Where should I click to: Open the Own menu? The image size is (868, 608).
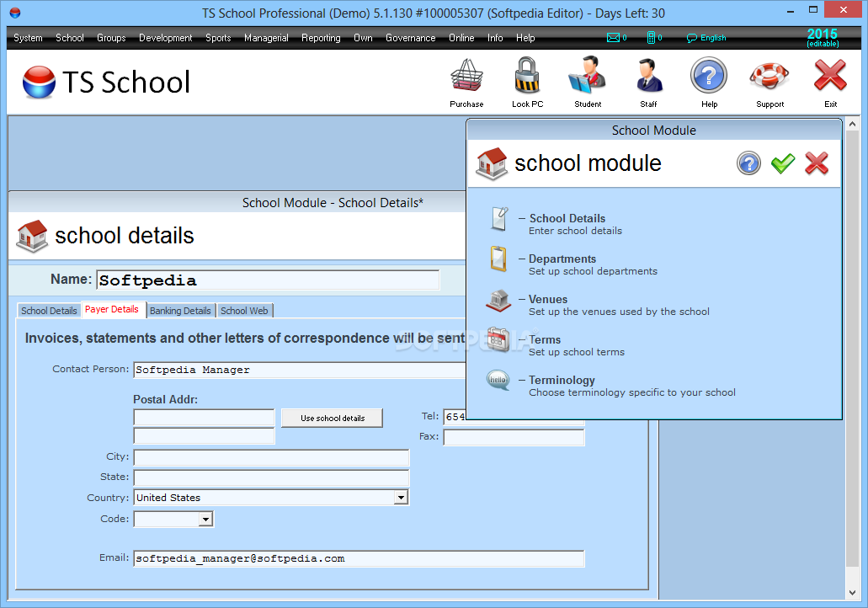363,38
